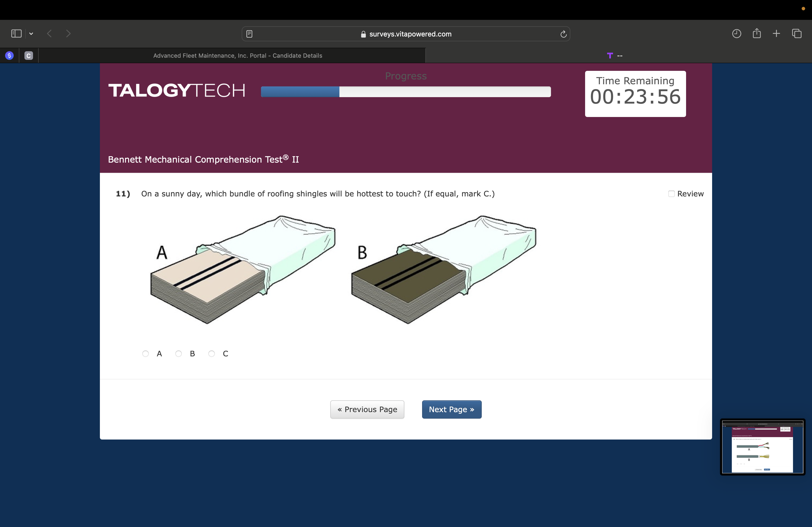Click the test progress bar
The width and height of the screenshot is (812, 527).
406,92
